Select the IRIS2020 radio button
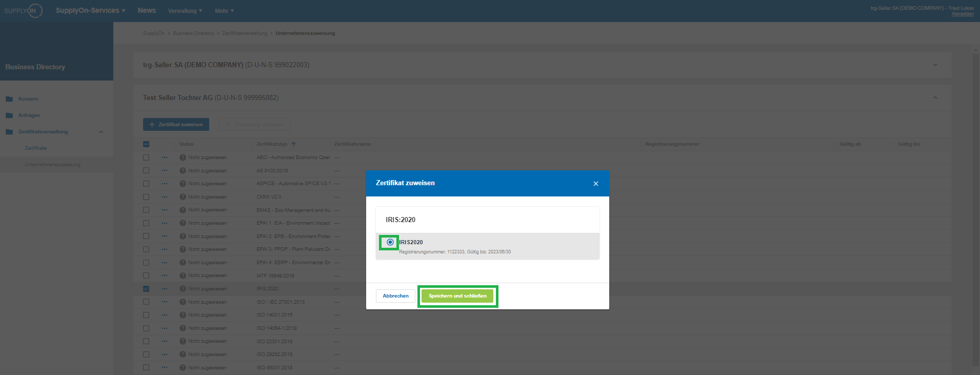Viewport: 980px width, 375px height. click(x=390, y=242)
